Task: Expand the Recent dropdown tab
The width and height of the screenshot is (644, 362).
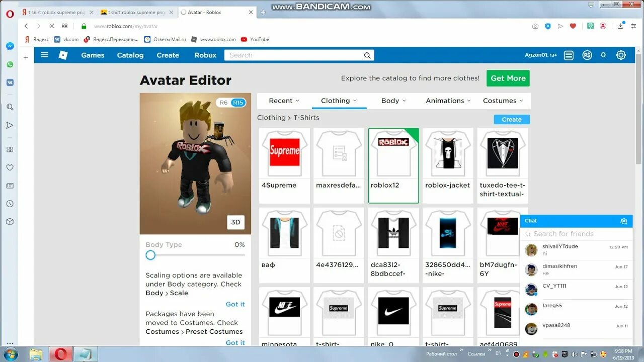Action: click(284, 101)
